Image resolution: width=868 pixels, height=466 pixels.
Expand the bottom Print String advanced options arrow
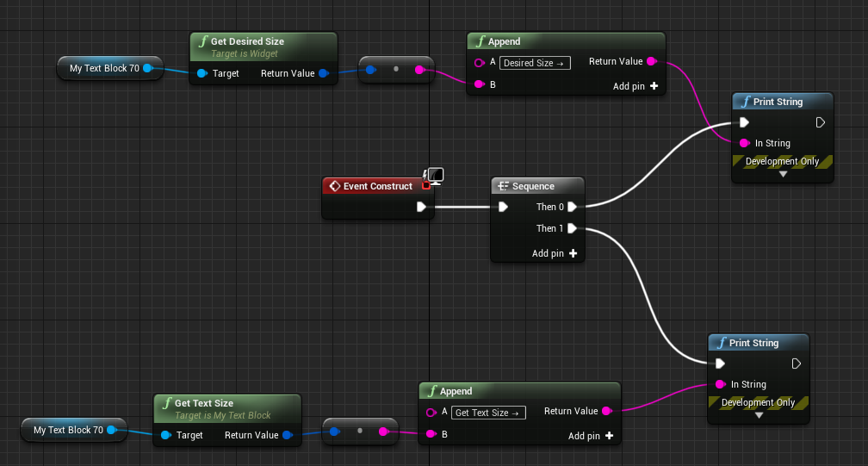coord(759,415)
